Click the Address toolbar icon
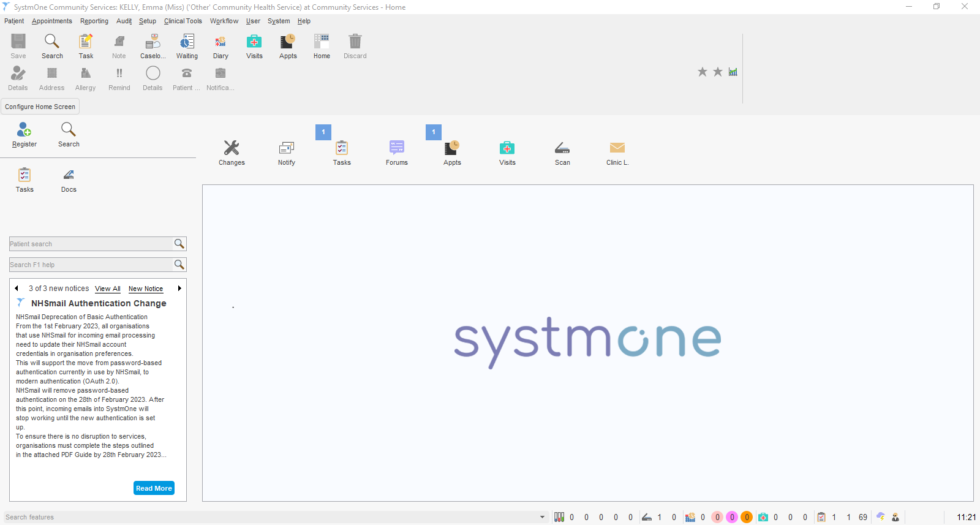Viewport: 980px width, 525px height. (x=52, y=74)
